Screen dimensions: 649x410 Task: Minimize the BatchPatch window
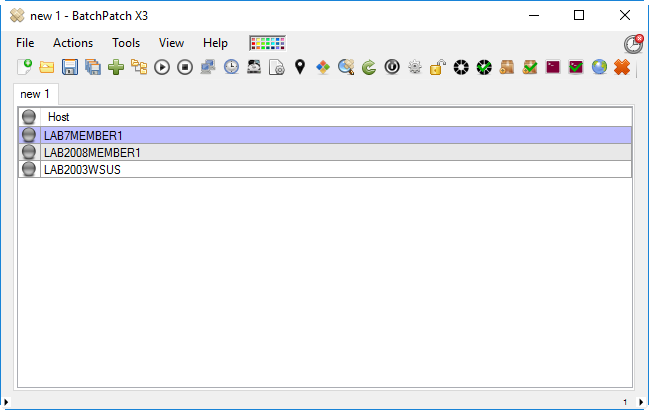tap(534, 15)
